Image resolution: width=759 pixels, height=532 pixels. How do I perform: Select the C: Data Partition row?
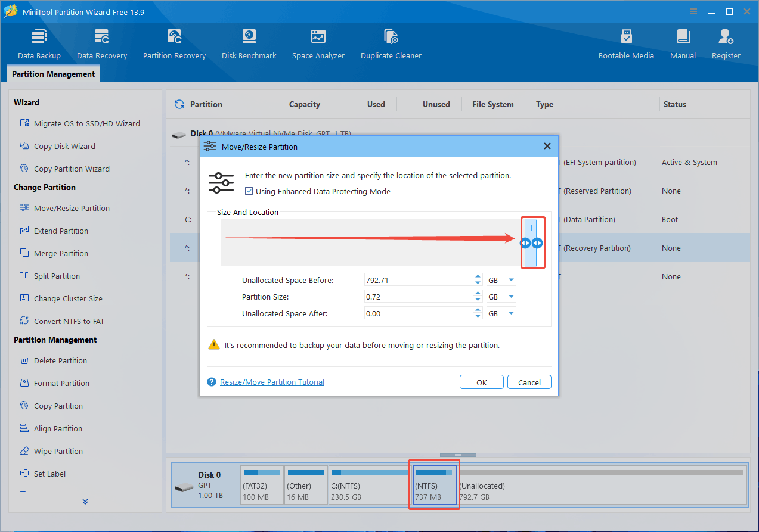(x=460, y=219)
